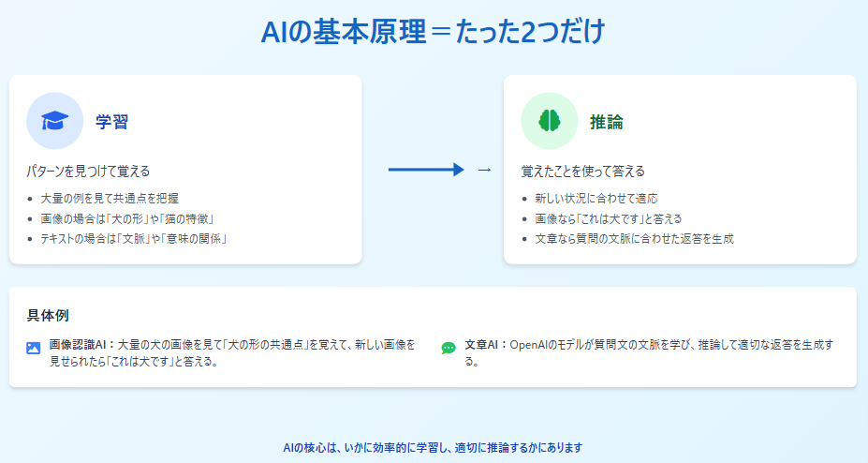The width and height of the screenshot is (868, 463).
Task: Click the 推論 bullet starting with 文章なら質問の文脈
Action: [x=633, y=238]
